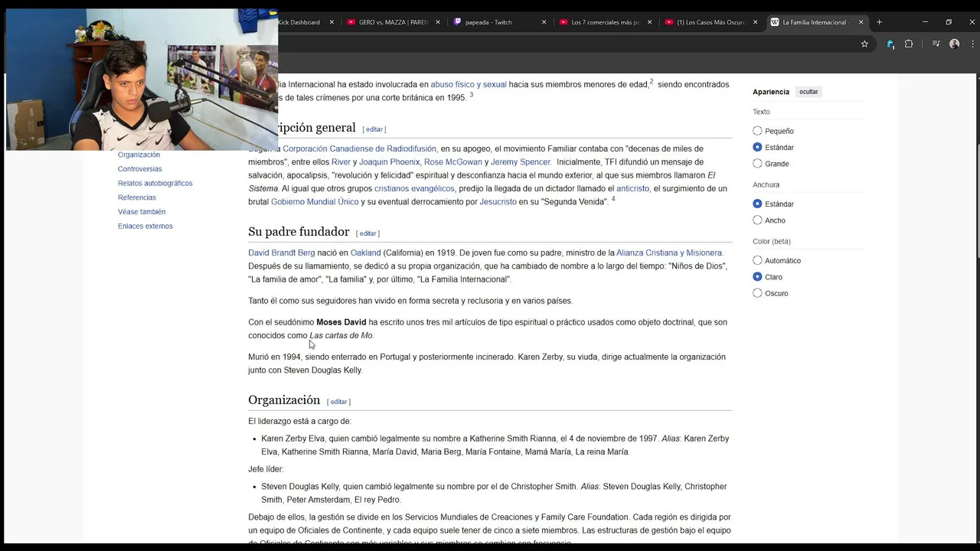The image size is (980, 551).
Task: Open the Joaquin Phoenix link
Action: tap(390, 162)
